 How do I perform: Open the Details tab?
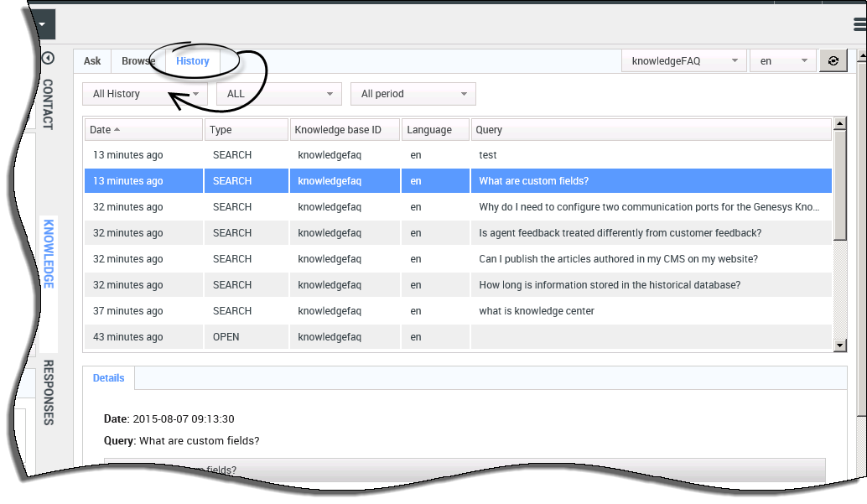(109, 378)
